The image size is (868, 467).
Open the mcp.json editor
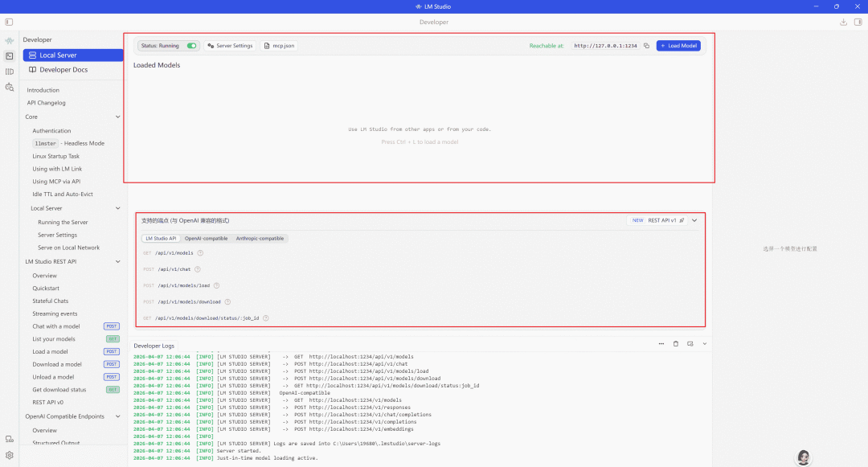pyautogui.click(x=280, y=46)
